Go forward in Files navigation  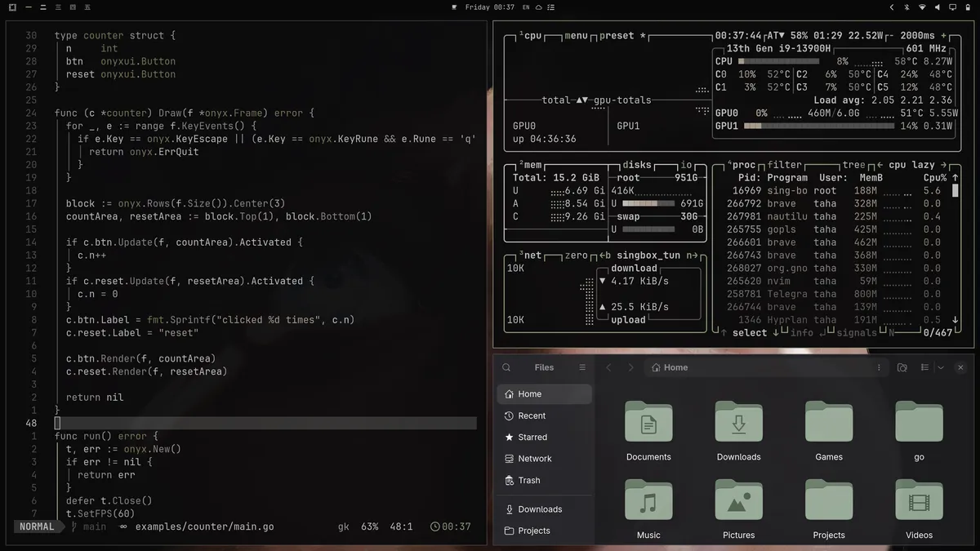tap(630, 367)
